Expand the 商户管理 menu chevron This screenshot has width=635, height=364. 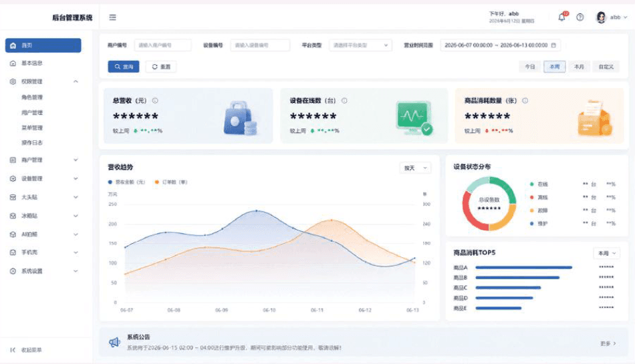click(x=76, y=160)
